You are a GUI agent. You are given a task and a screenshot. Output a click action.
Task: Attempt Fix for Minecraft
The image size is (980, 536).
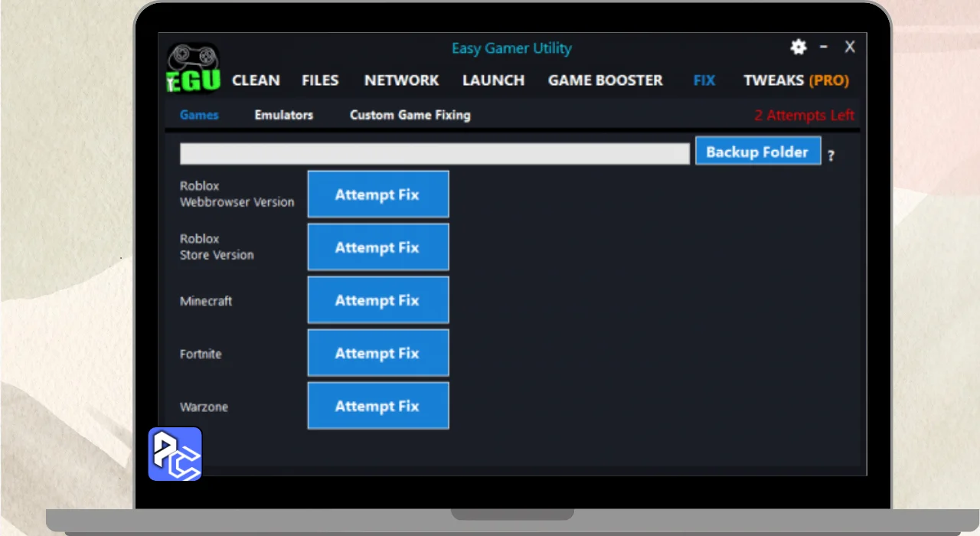[377, 300]
